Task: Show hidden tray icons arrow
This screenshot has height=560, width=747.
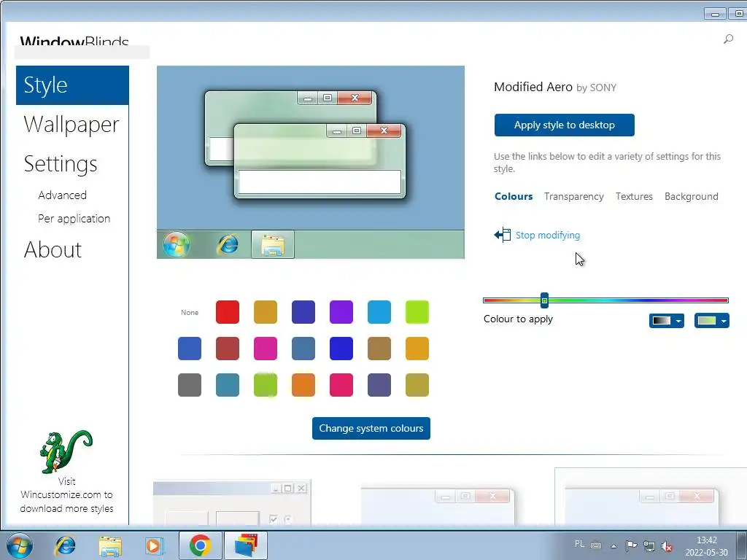Action: coord(614,546)
